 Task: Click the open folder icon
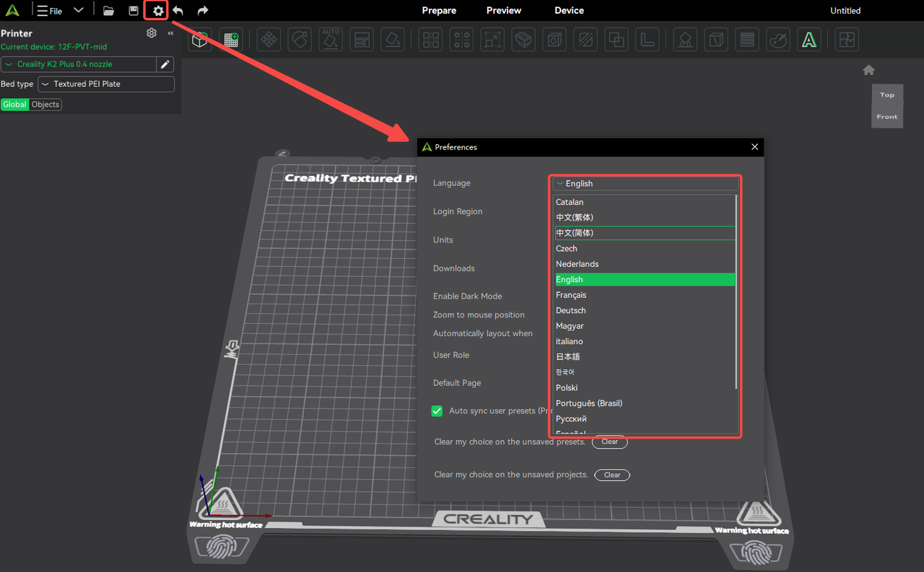click(108, 11)
